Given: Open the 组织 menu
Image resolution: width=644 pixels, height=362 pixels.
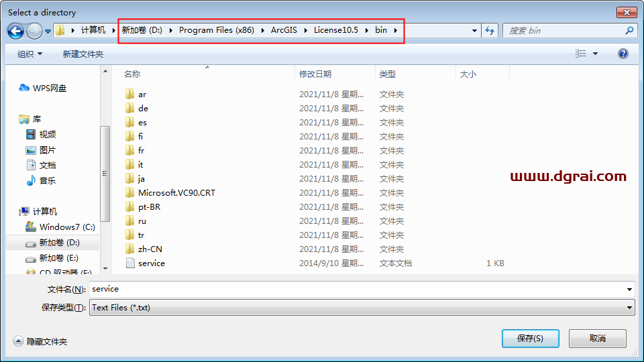Looking at the screenshot, I should click(x=30, y=54).
